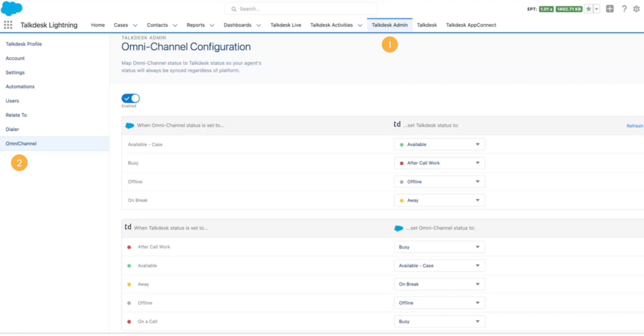Expand the Dashboards tab chevron
Viewport: 644px width, 336px height.
pyautogui.click(x=259, y=25)
